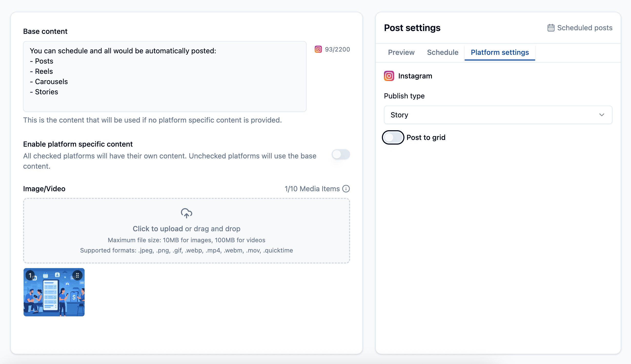The width and height of the screenshot is (631, 364).
Task: Turn on Post to grid
Action: pos(393,137)
